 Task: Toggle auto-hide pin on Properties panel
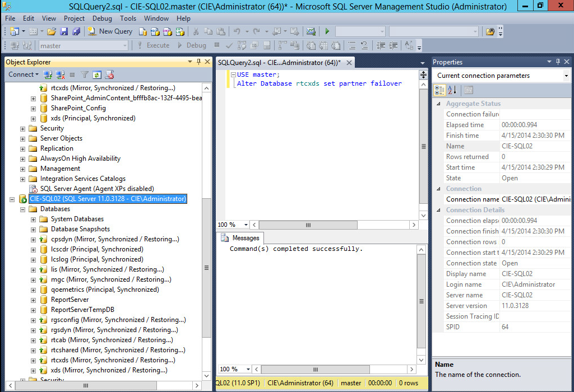pos(558,62)
